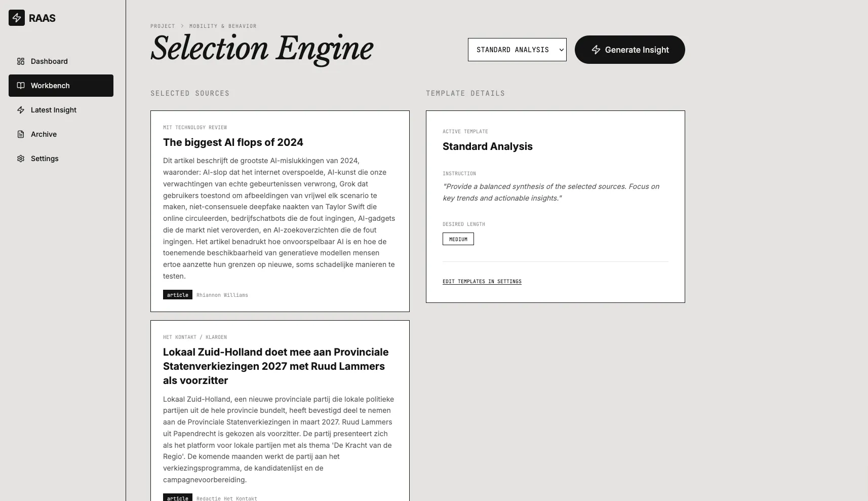Click the Archive document icon

21,134
